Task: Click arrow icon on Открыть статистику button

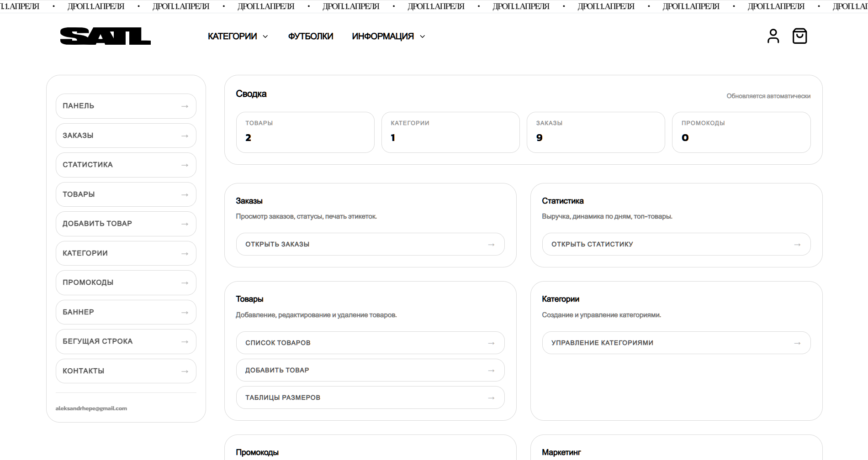Action: click(797, 245)
